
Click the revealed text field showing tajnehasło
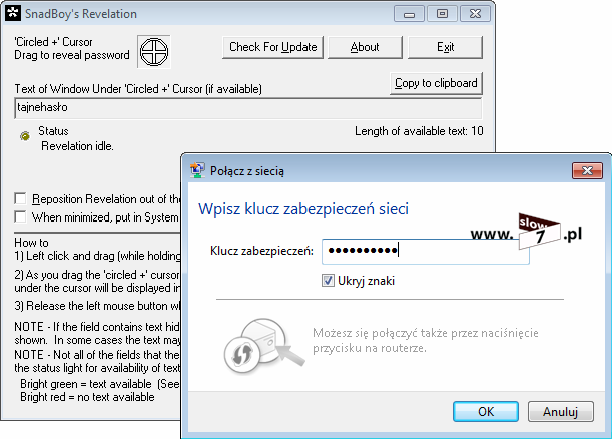click(x=248, y=108)
